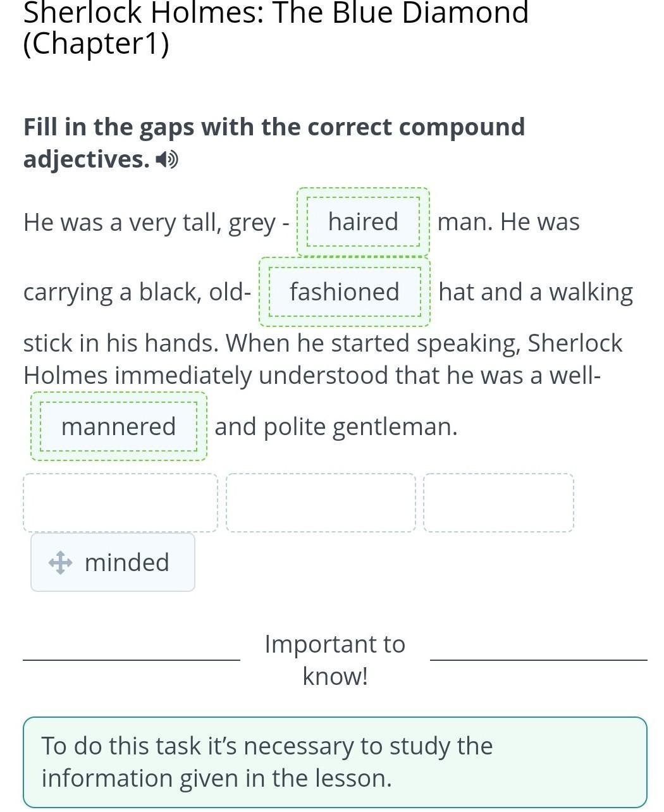Click the green lesson information note box
The width and height of the screenshot is (664, 812).
tap(335, 762)
